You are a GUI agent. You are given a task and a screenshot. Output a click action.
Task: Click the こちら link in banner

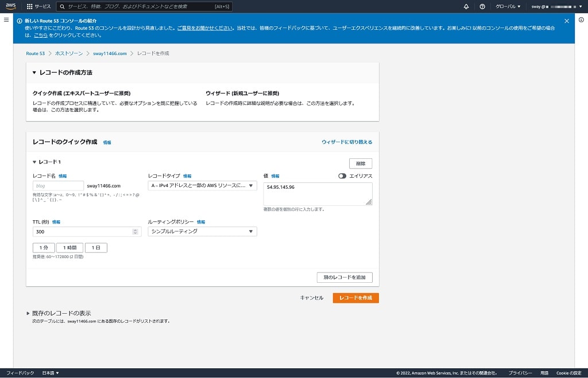pyautogui.click(x=41, y=35)
